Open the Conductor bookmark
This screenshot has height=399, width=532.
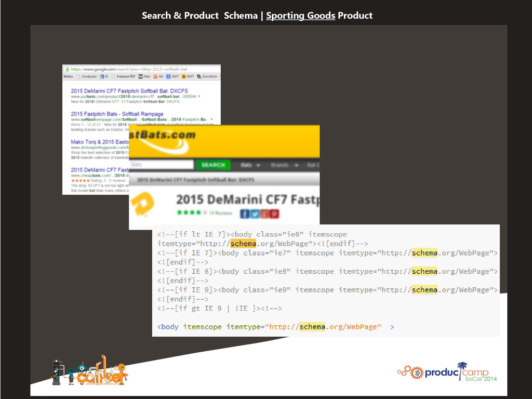87,77
